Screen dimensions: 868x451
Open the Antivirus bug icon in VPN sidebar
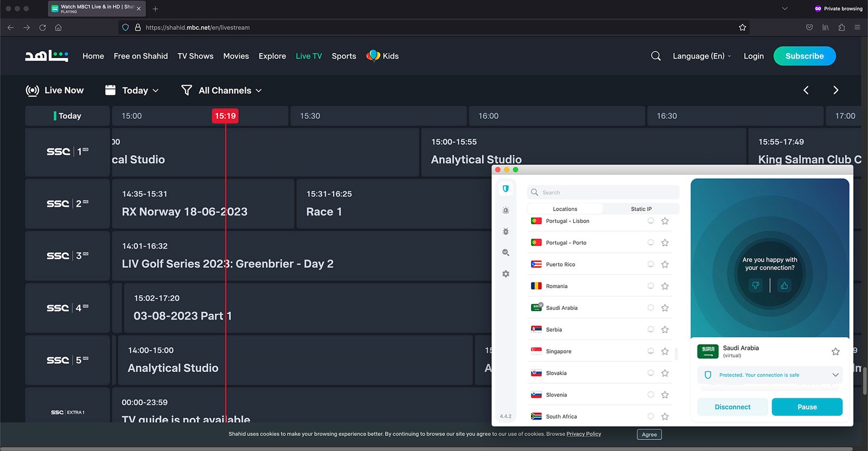[506, 231]
